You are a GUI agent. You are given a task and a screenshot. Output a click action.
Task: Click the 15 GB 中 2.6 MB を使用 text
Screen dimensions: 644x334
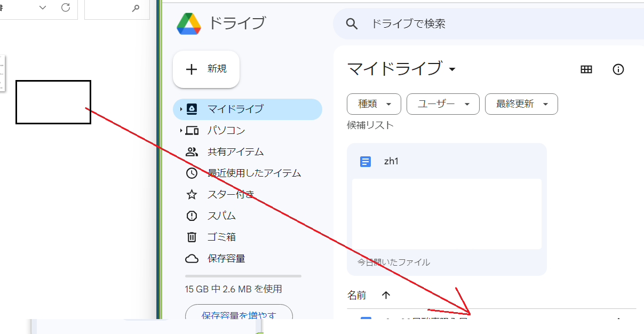234,289
